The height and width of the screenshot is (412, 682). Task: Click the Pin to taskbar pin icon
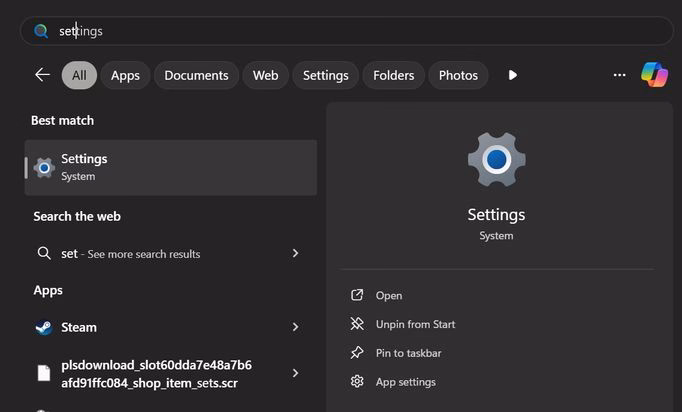(357, 352)
